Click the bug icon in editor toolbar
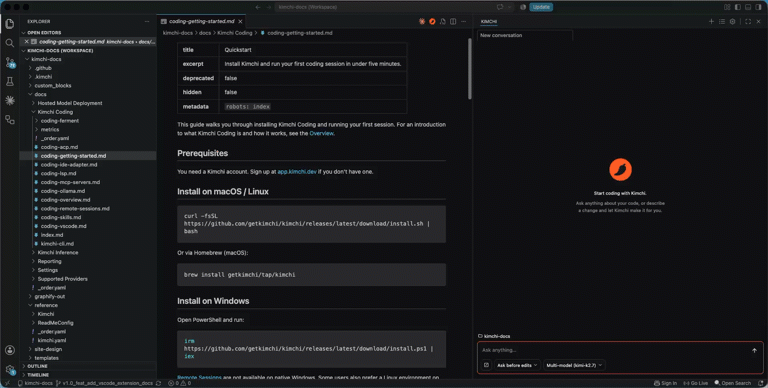The width and height of the screenshot is (768, 388). coord(422,22)
